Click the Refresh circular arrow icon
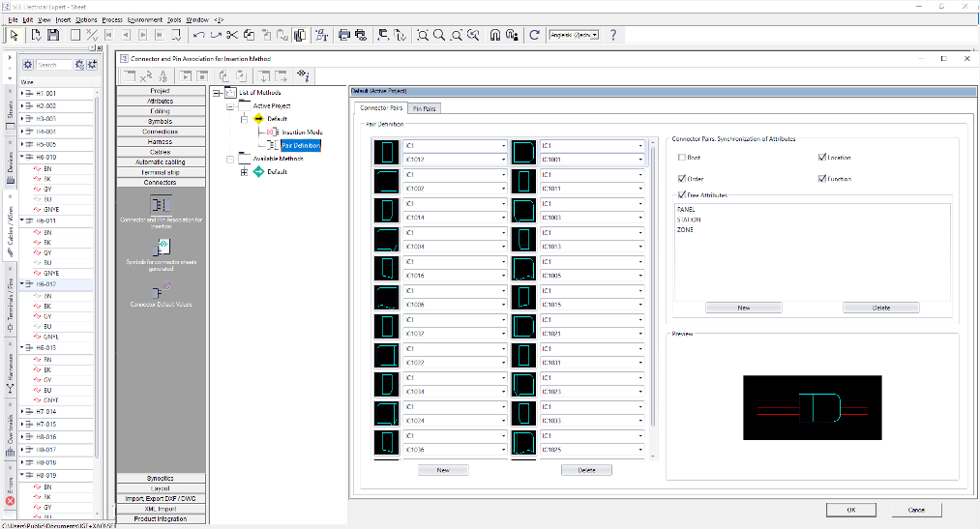980x530 pixels. [534, 35]
